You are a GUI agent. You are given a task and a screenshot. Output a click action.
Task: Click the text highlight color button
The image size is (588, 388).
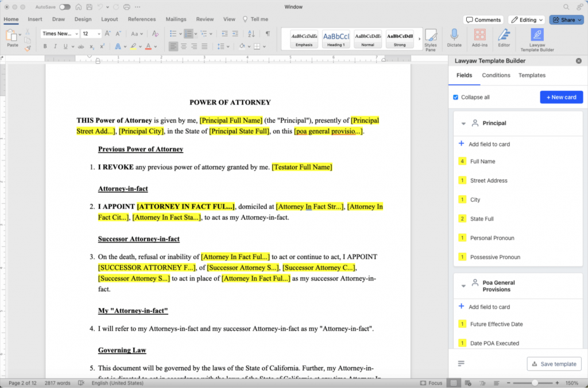pyautogui.click(x=133, y=47)
